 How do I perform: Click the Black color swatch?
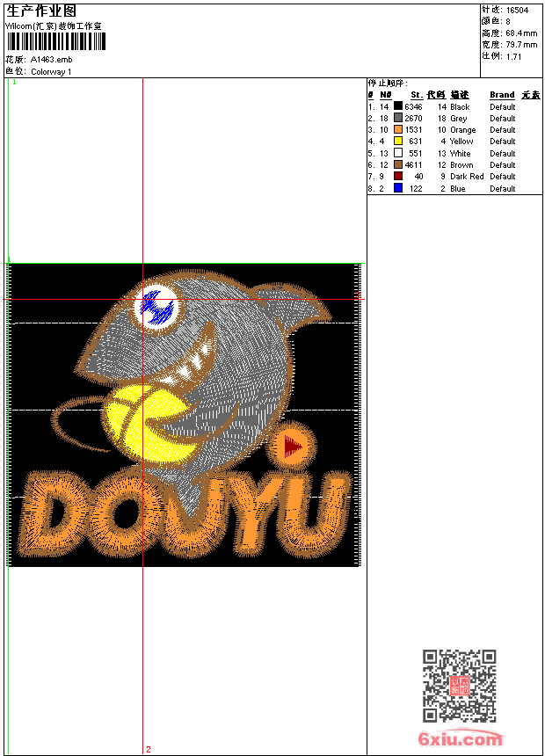coord(398,106)
